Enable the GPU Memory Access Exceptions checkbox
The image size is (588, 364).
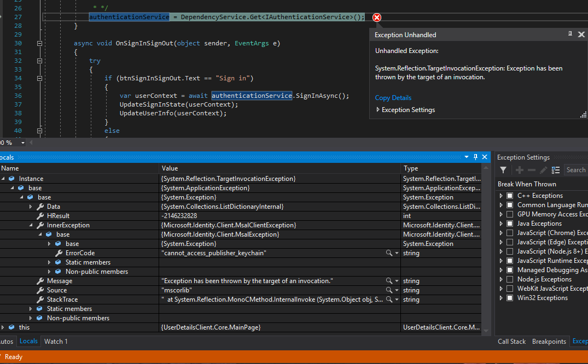click(x=510, y=214)
